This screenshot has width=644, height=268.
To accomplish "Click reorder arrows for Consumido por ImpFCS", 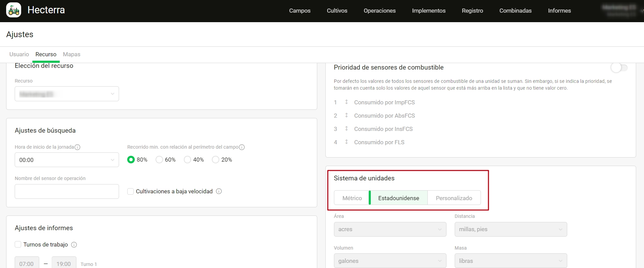I will pos(346,102).
